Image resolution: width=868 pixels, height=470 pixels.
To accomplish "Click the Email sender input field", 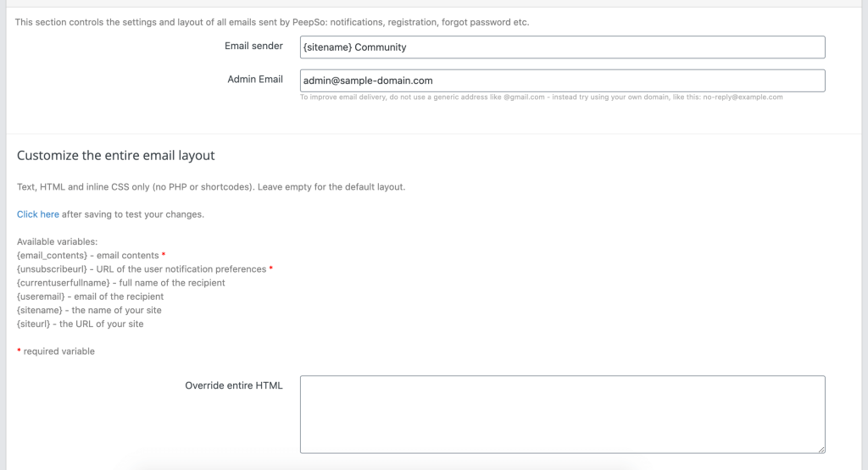I will click(563, 47).
